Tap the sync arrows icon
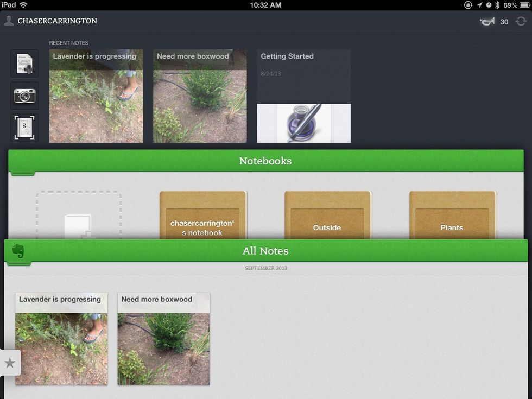This screenshot has width=532, height=399. pyautogui.click(x=521, y=21)
